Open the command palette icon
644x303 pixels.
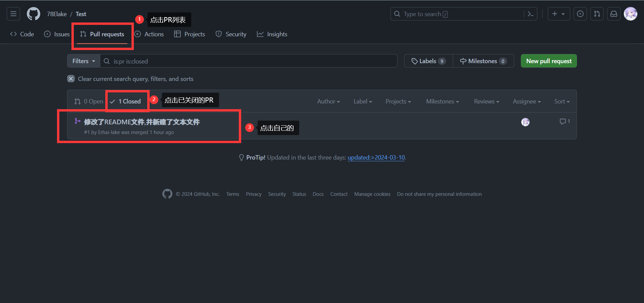click(531, 14)
